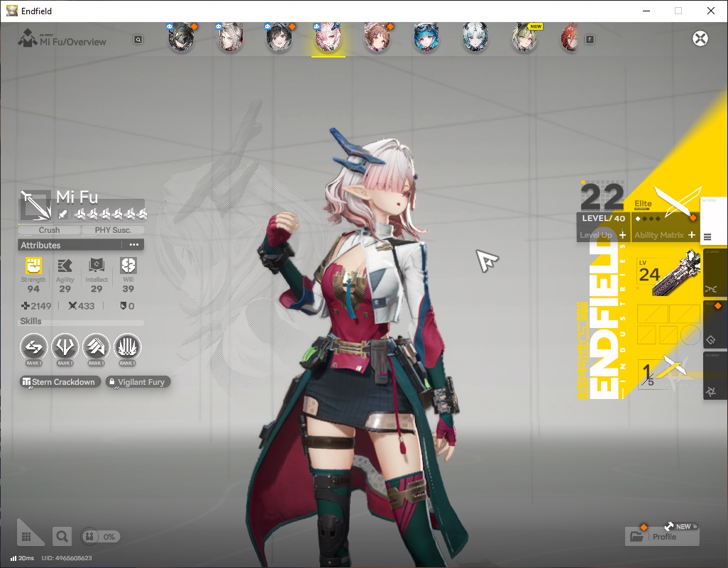Select the red-haired character portrait

(x=570, y=37)
